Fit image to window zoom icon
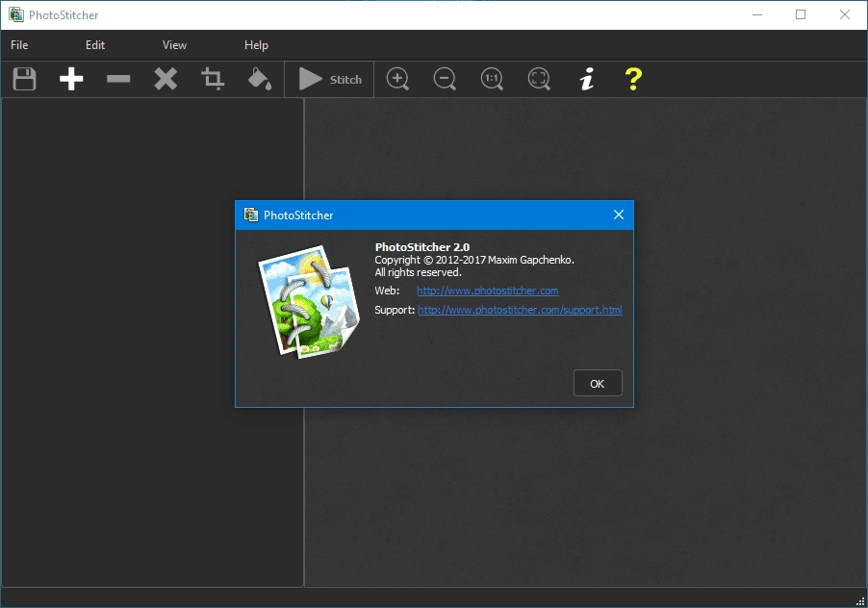This screenshot has height=608, width=868. point(539,79)
